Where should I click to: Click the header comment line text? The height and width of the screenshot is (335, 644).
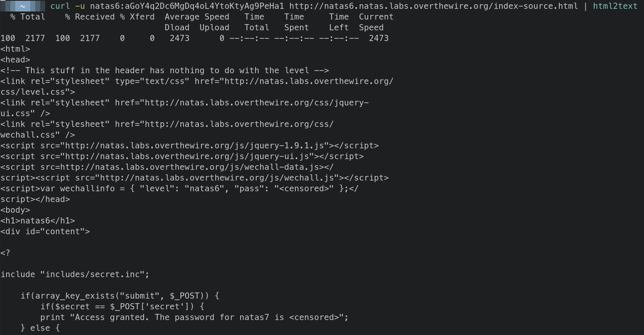[165, 71]
